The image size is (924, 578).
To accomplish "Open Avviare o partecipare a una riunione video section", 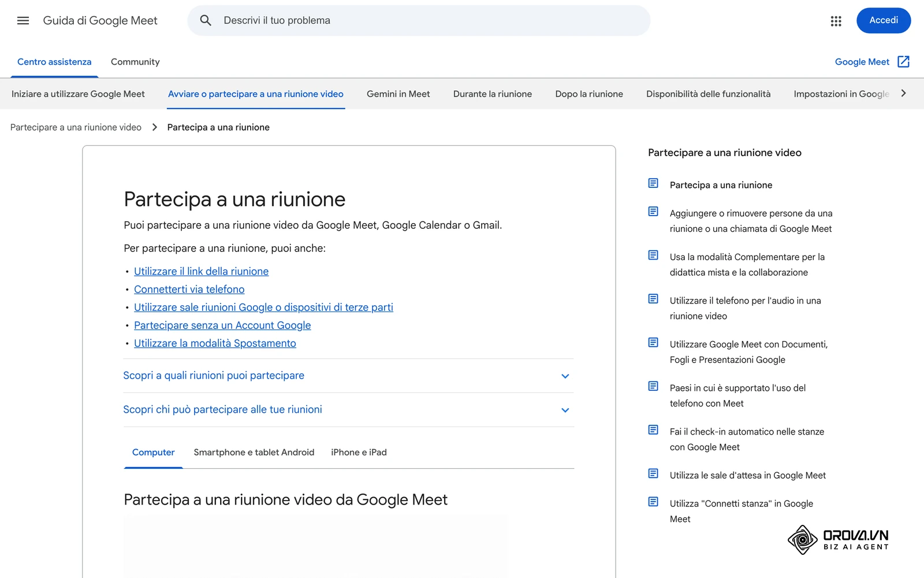I will click(x=256, y=94).
